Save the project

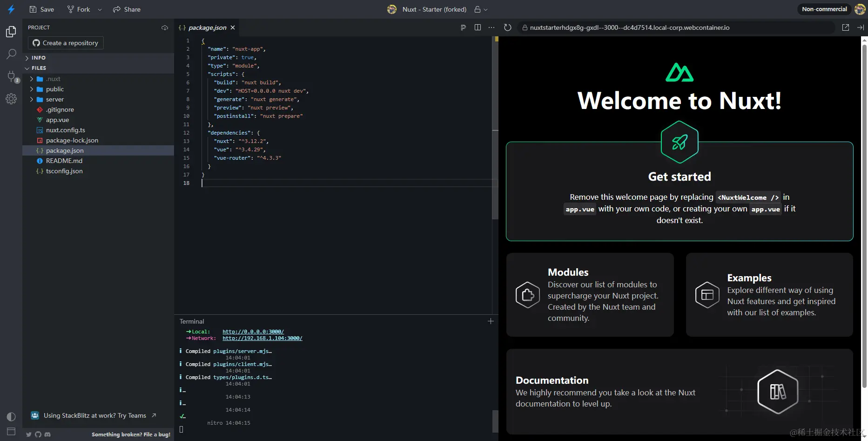pos(42,9)
